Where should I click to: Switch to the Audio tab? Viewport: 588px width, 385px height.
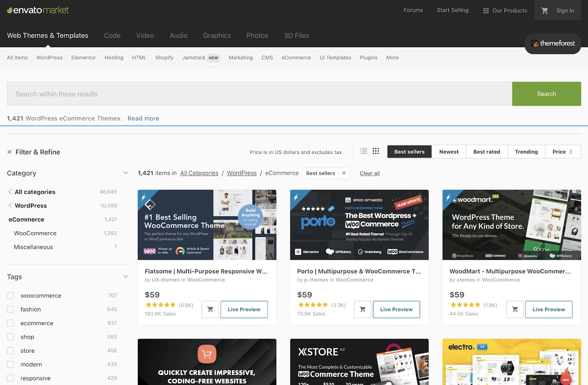tap(179, 36)
